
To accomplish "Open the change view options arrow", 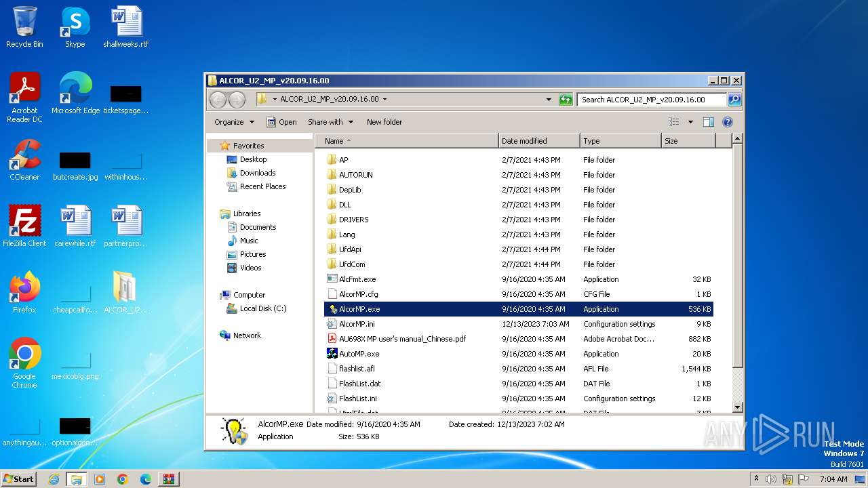I will click(x=690, y=122).
